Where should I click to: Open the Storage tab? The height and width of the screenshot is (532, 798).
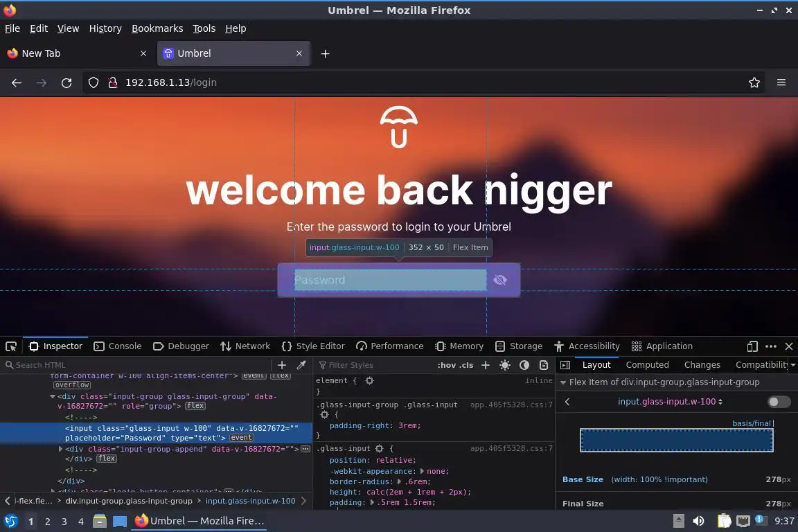[x=519, y=346]
